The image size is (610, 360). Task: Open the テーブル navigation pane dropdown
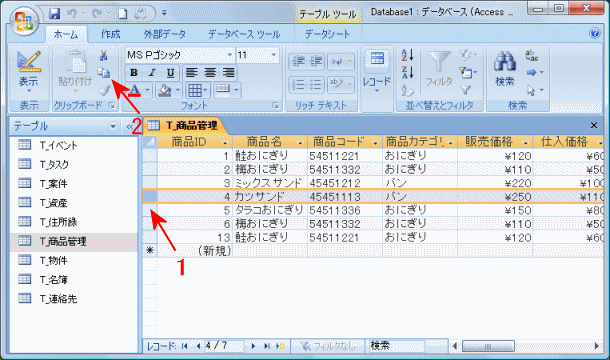click(x=112, y=126)
